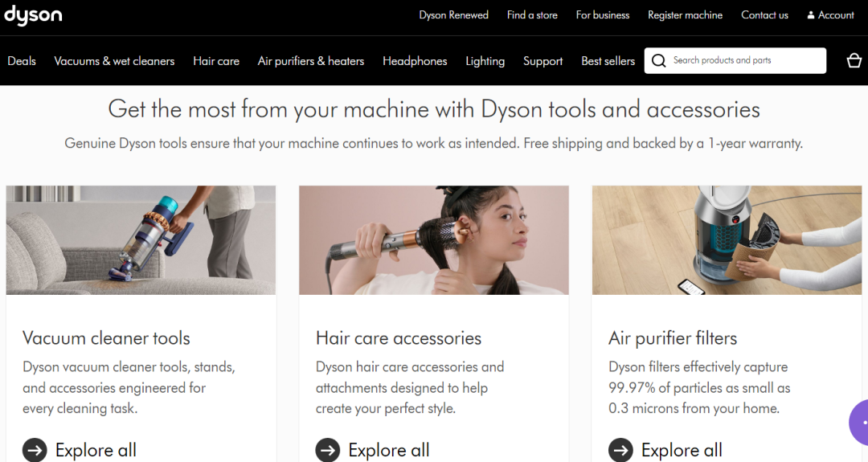The image size is (868, 462).
Task: Go to Dyson Renewed
Action: click(x=453, y=15)
